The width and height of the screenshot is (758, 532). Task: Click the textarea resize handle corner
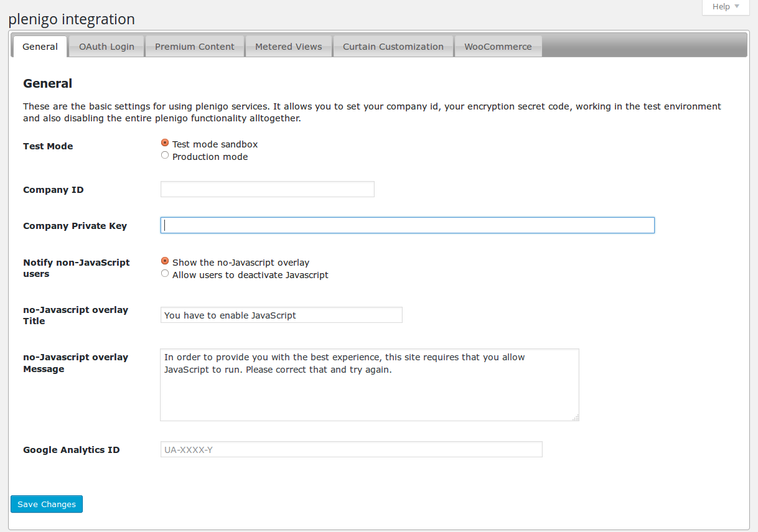(x=576, y=418)
